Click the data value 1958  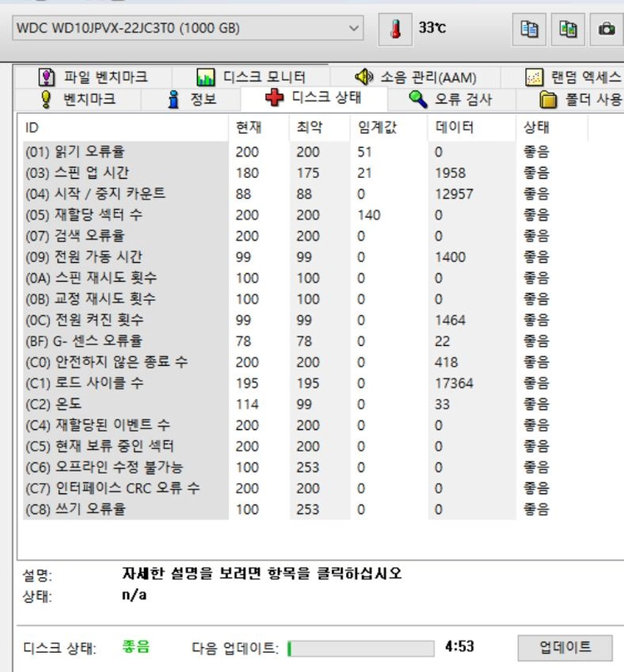[x=450, y=173]
